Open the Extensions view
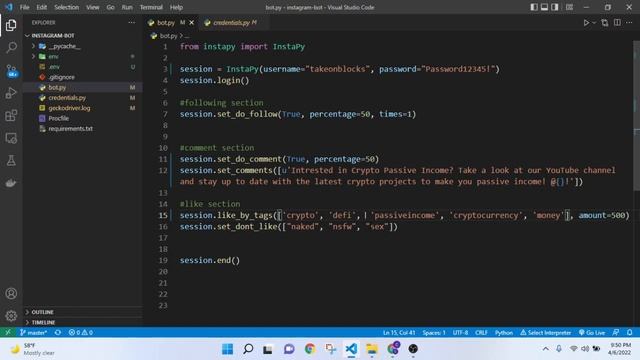640x360 pixels. click(11, 116)
